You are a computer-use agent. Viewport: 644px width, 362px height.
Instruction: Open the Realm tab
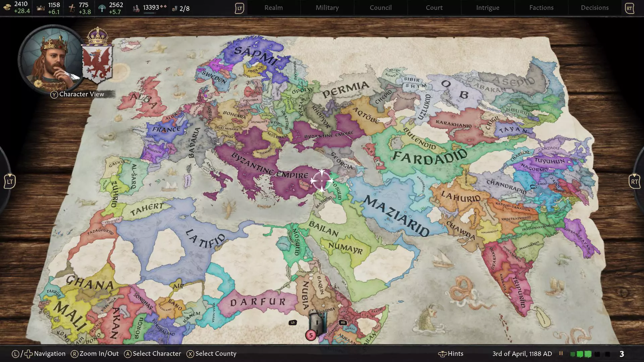coord(273,7)
